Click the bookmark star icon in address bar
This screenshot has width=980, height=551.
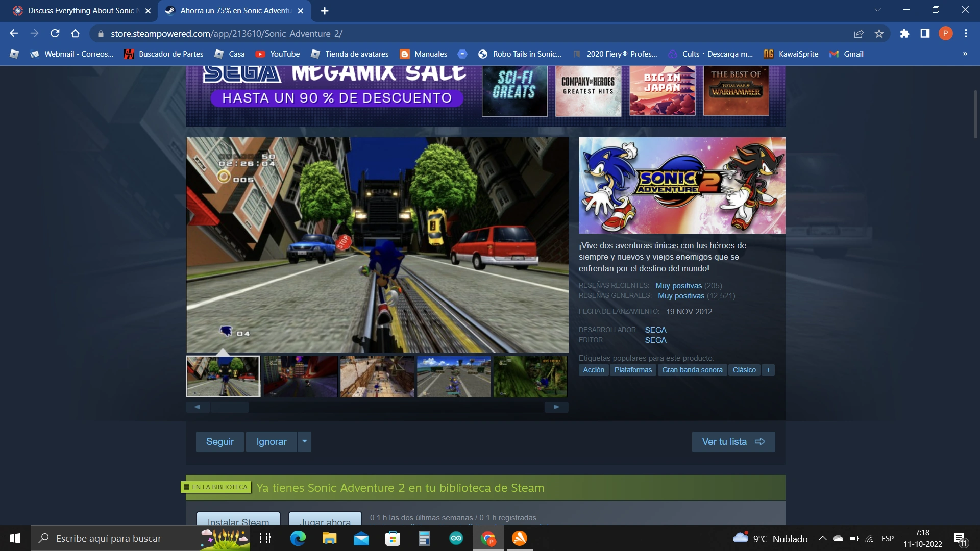click(879, 34)
